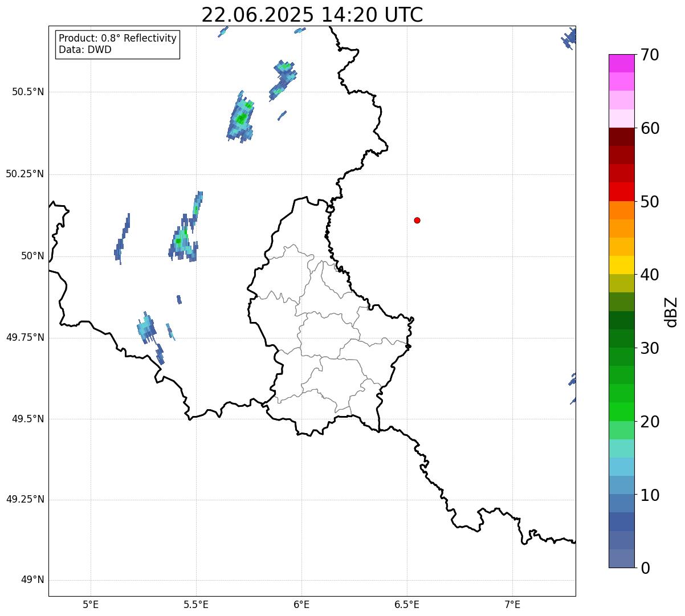The image size is (685, 616).
Task: Click the 5°E longitude label
Action: click(x=91, y=604)
